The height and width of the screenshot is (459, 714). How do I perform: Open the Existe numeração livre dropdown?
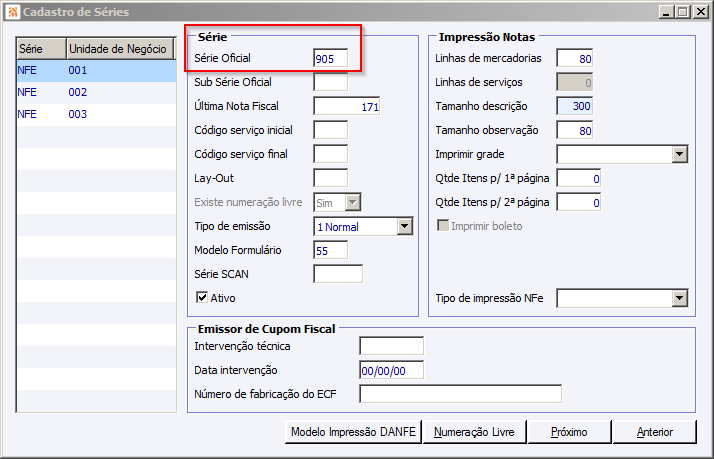[x=352, y=202]
